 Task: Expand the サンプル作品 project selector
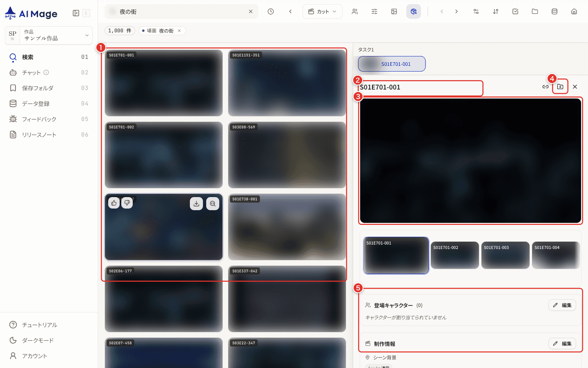(x=49, y=35)
